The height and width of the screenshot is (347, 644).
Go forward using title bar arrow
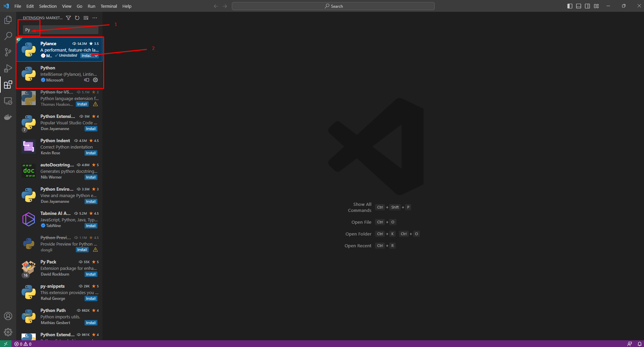[225, 6]
